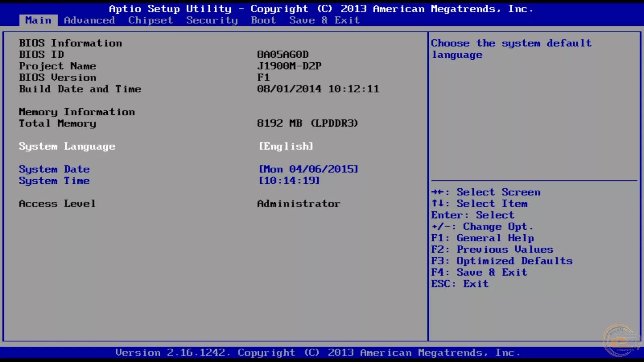Open the [English] language dropdown value
Viewport: 644px width, 362px height.
click(x=286, y=146)
